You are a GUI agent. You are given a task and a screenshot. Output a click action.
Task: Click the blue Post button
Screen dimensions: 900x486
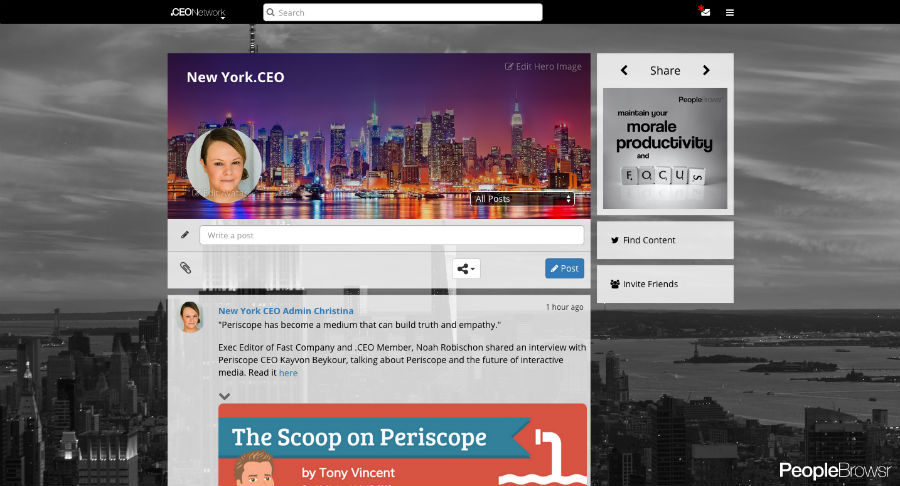[x=564, y=269]
